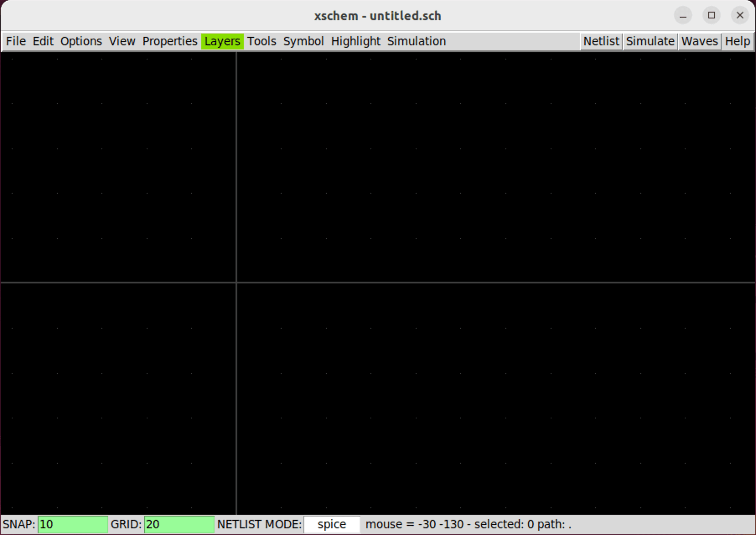Click the GRID value input field

179,525
